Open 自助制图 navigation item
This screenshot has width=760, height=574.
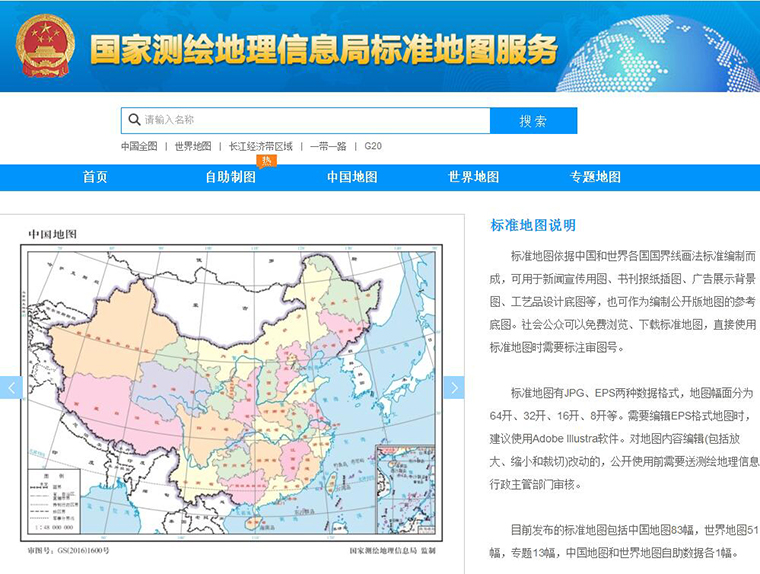(x=230, y=177)
